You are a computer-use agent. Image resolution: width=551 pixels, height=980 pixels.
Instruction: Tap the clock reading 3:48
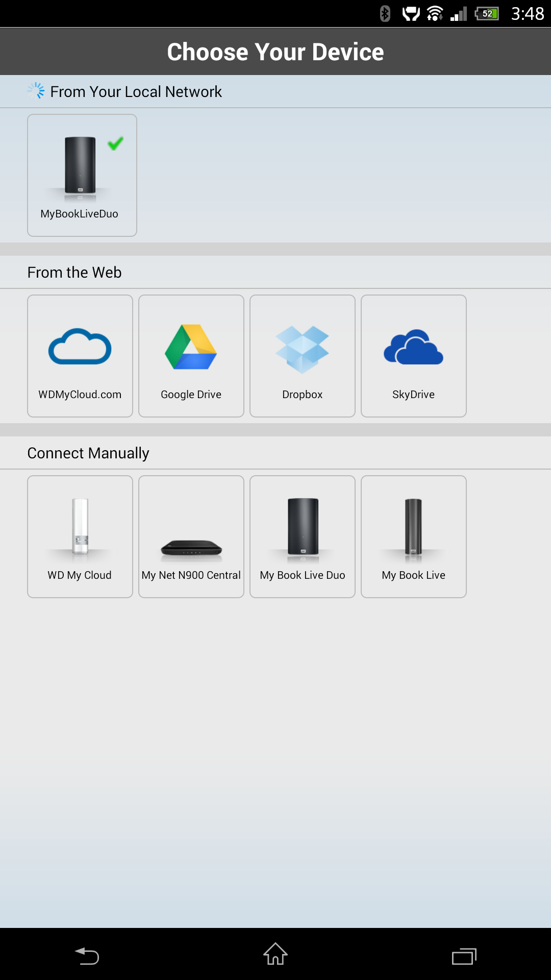[528, 13]
